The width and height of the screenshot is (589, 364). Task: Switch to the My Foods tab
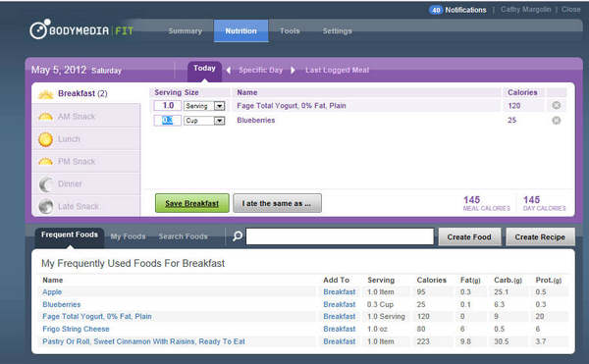(x=128, y=236)
